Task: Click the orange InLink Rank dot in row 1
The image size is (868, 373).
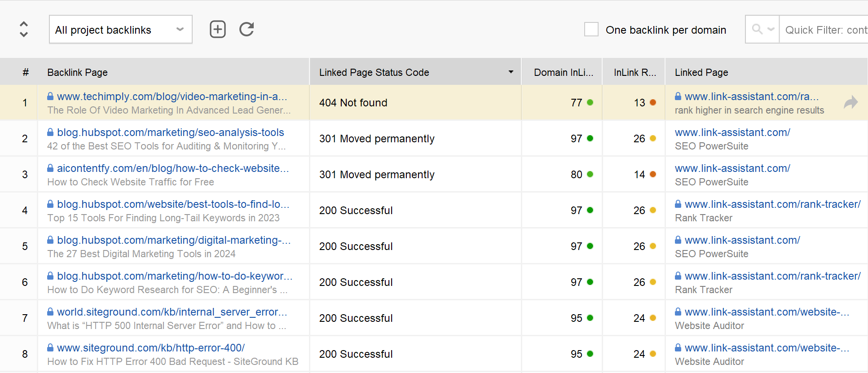Action: click(653, 102)
